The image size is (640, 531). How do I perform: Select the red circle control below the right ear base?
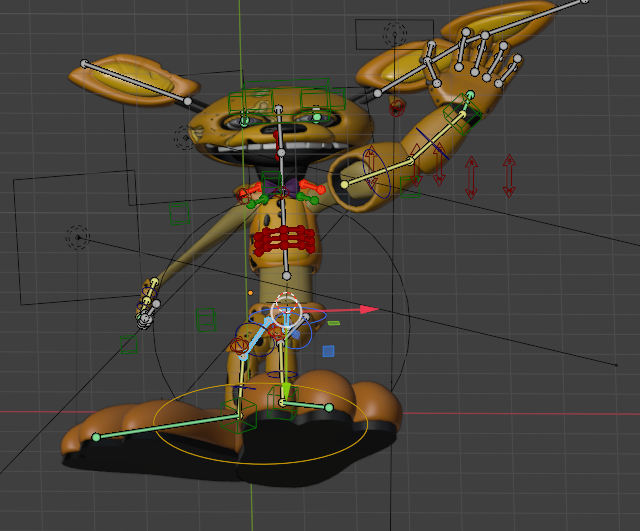[396, 109]
